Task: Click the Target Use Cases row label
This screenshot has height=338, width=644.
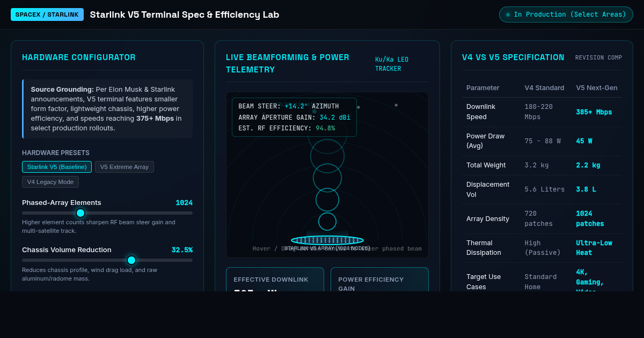Action: (484, 282)
